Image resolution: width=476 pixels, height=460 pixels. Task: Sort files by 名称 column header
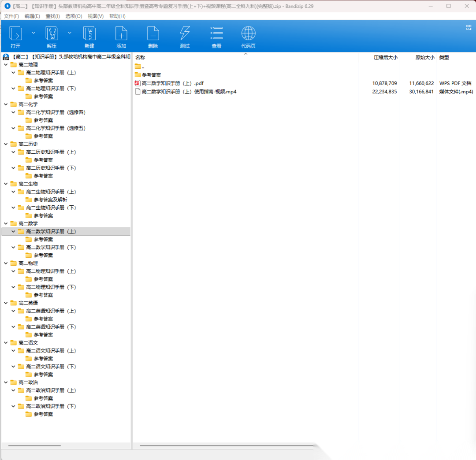pos(140,57)
